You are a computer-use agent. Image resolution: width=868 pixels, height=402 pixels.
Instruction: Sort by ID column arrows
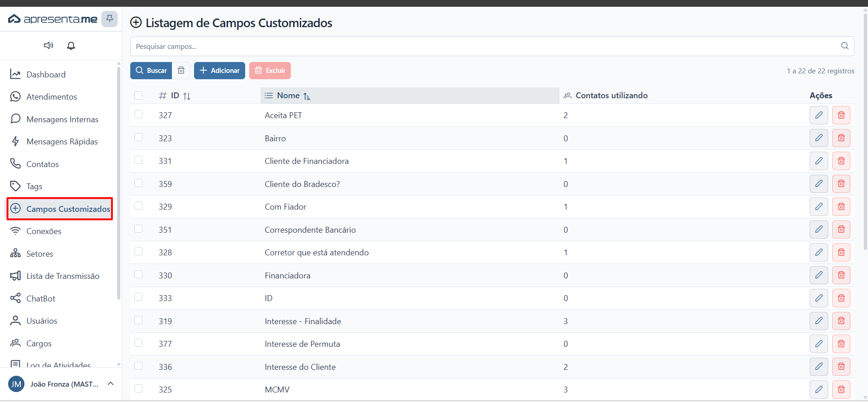[x=187, y=96]
